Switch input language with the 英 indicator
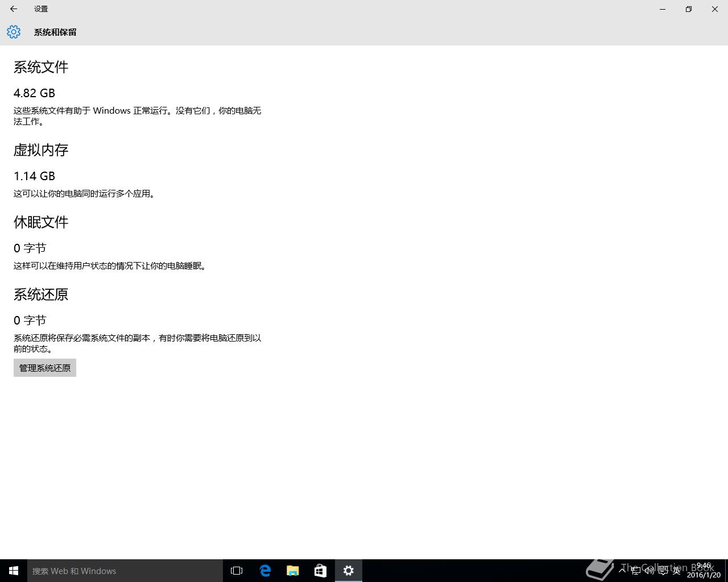 point(676,571)
